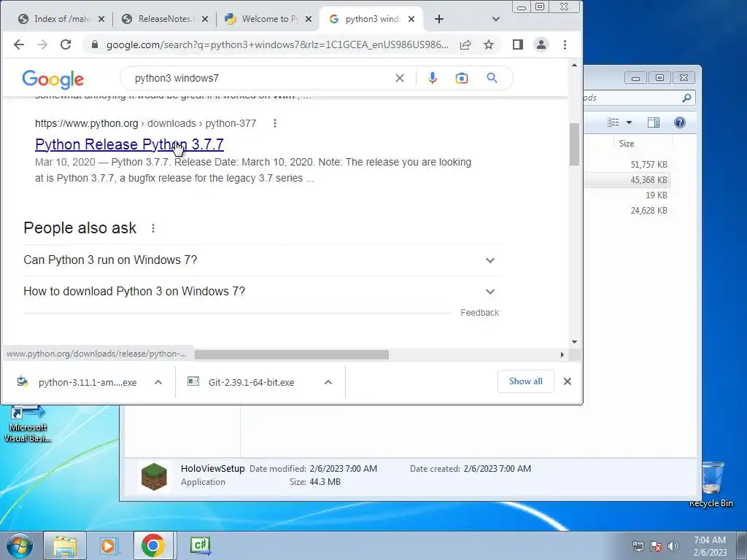This screenshot has height=560, width=747.
Task: Open the Chrome tab search dropdown
Action: pos(496,19)
